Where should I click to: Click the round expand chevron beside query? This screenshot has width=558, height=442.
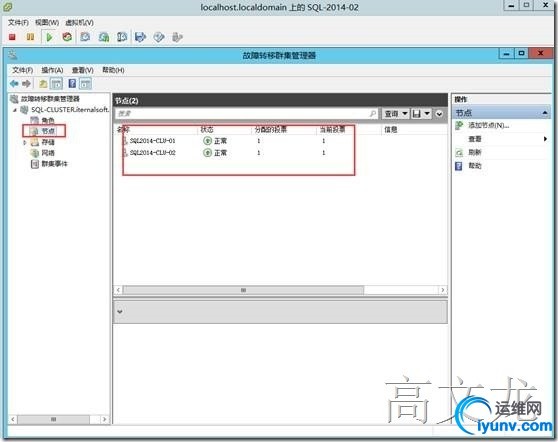point(439,114)
